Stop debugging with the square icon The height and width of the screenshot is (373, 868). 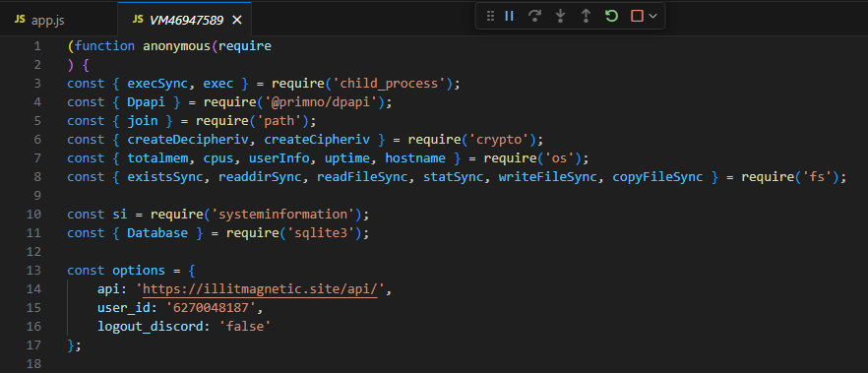(637, 16)
